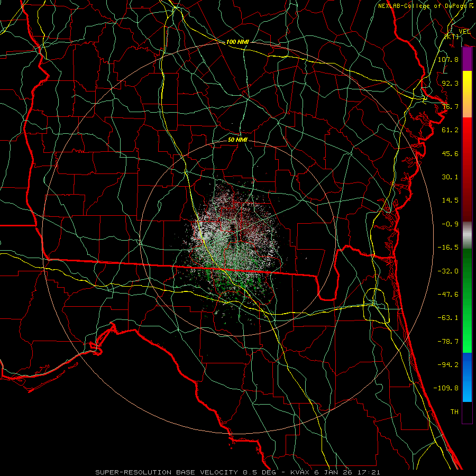Viewport: 476px width, 476px height.
Task: Click the VEL legend title
Action: click(x=464, y=32)
